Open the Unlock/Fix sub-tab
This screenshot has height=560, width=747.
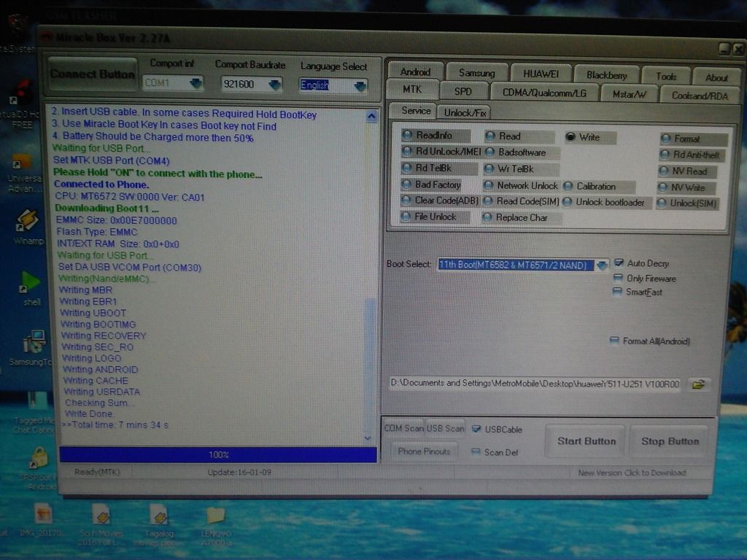point(465,112)
